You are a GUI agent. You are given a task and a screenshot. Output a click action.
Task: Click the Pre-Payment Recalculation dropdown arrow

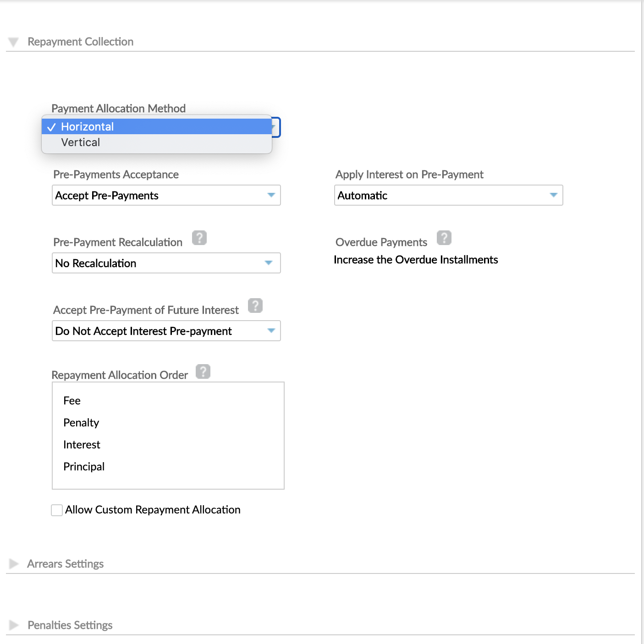click(269, 263)
